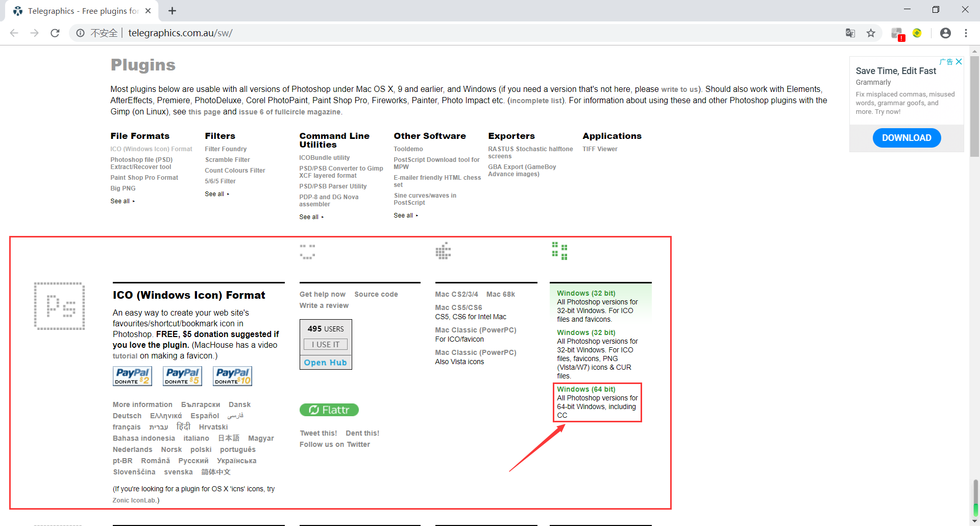Open the Open Hub link
Screen dimensions: 980x526
point(326,363)
